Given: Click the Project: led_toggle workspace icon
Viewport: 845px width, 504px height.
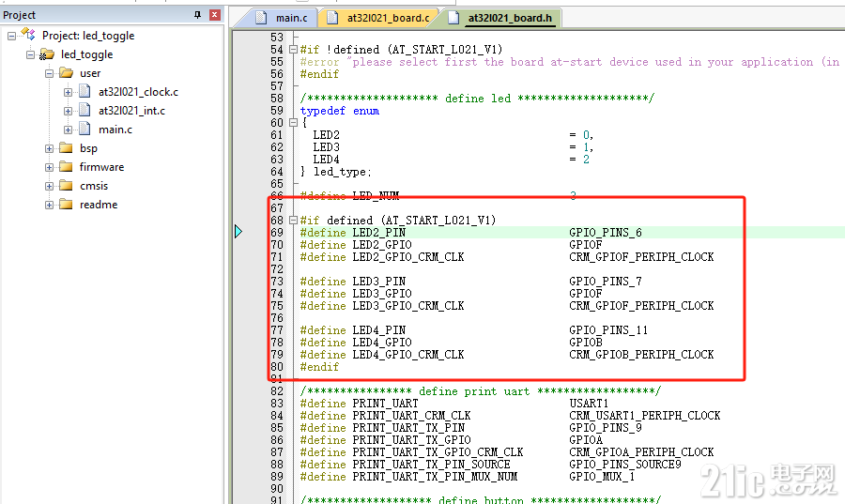Looking at the screenshot, I should pyautogui.click(x=28, y=35).
